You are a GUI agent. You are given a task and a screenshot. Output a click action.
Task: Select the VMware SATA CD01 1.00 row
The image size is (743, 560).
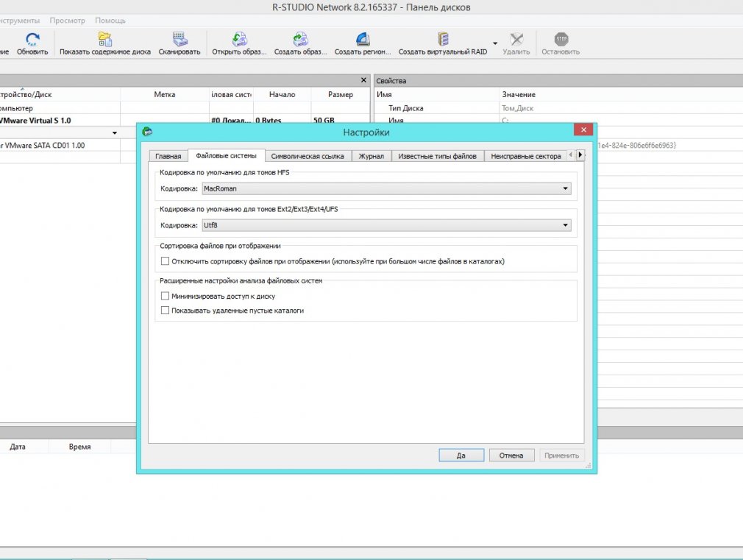click(68, 146)
